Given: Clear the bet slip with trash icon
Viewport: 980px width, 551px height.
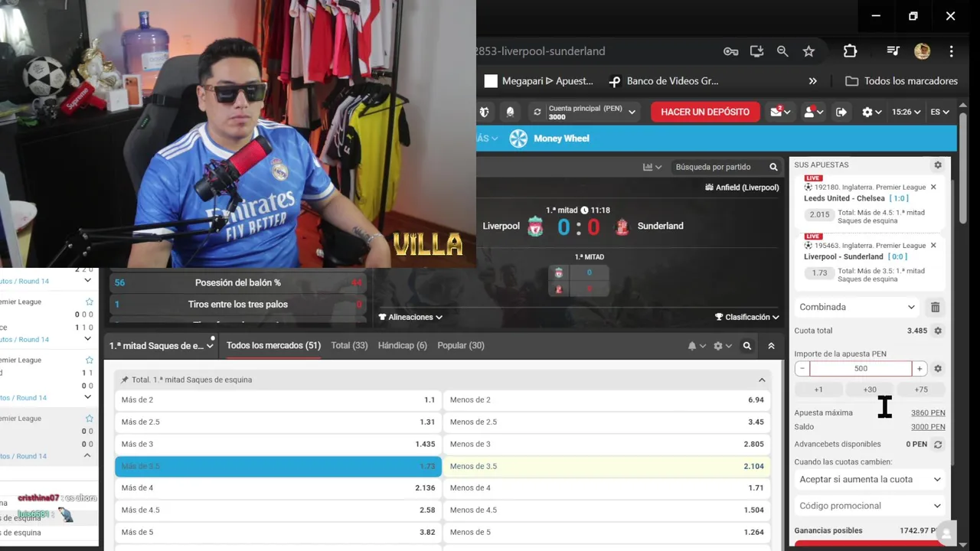Looking at the screenshot, I should pyautogui.click(x=935, y=307).
